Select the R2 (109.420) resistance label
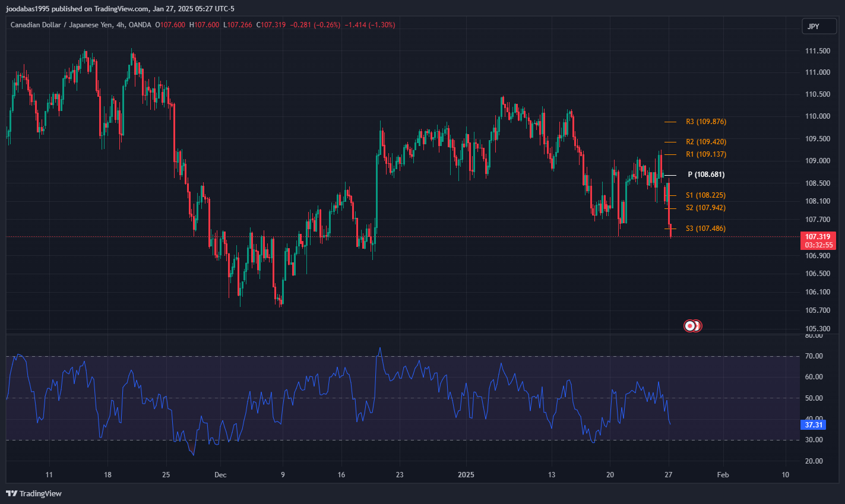 click(705, 142)
